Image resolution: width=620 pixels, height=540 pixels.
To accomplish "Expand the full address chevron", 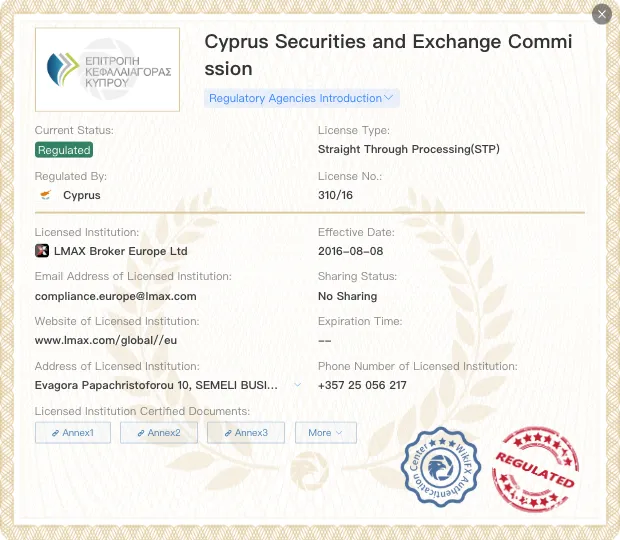I will (x=297, y=385).
